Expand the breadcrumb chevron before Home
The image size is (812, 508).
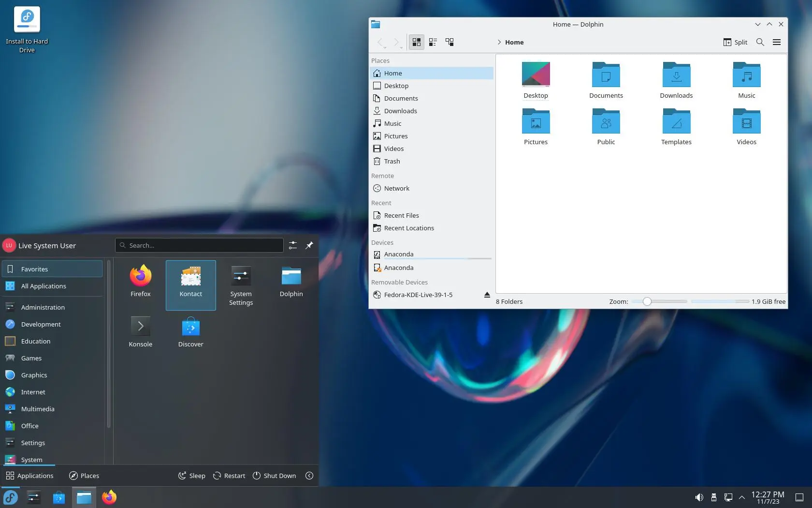(x=499, y=42)
